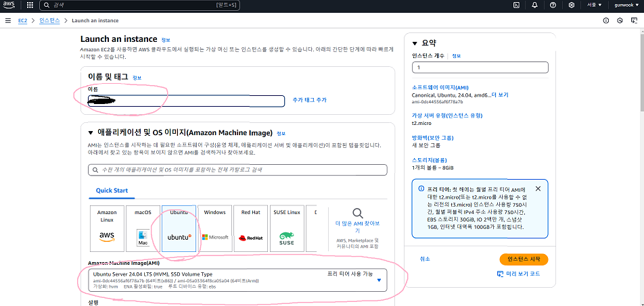Toggle the hamburger navigation menu
The width and height of the screenshot is (644, 306).
coord(8,20)
